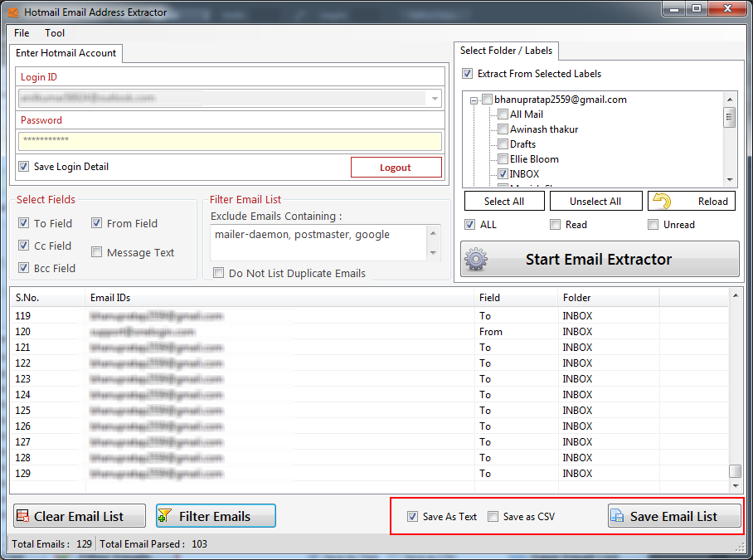Click the app icon in title bar
753x560 pixels.
click(13, 12)
